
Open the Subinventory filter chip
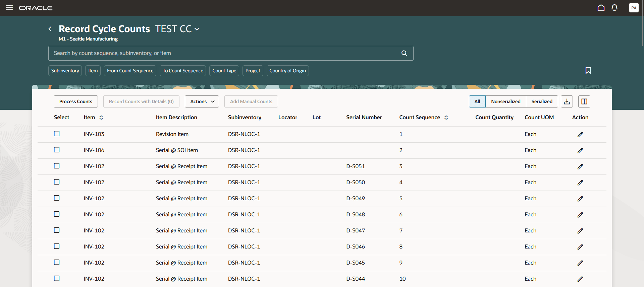[x=65, y=71]
